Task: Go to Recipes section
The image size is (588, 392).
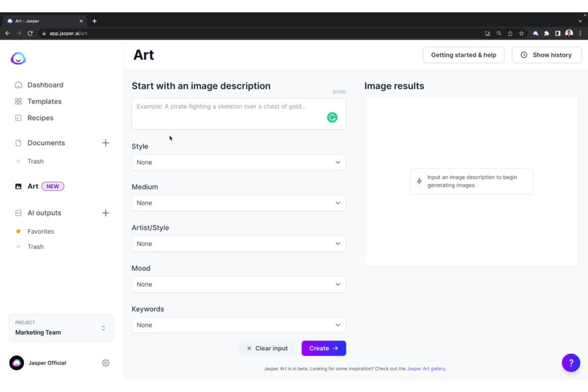Action: 40,118
